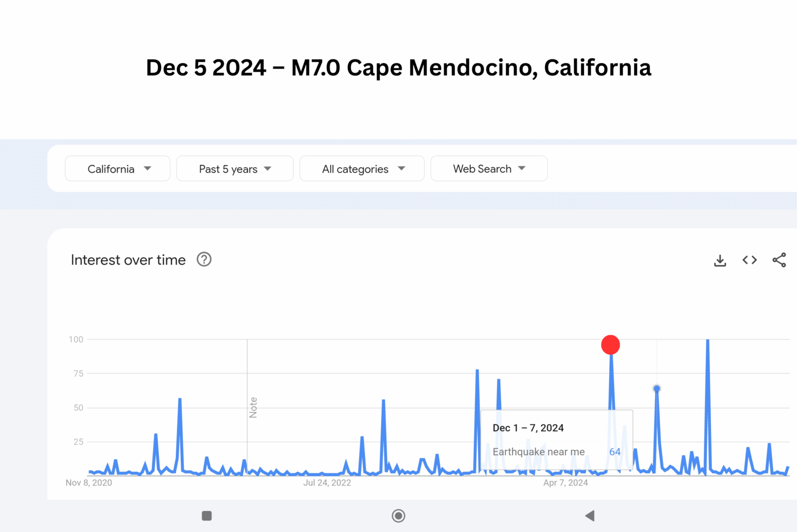Image resolution: width=797 pixels, height=532 pixels.
Task: Tap the Android recent apps square
Action: pos(207,516)
